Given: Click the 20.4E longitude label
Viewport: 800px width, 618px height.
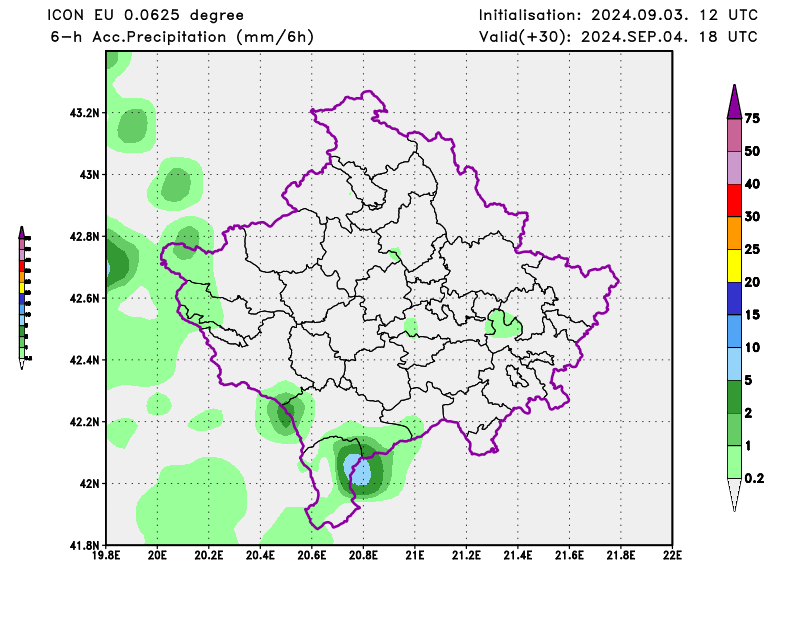Looking at the screenshot, I should pyautogui.click(x=260, y=555).
